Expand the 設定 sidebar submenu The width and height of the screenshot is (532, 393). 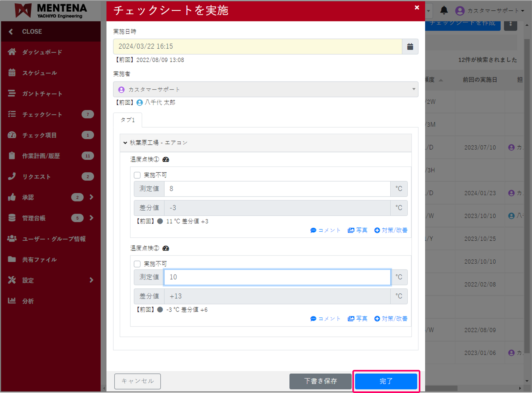coord(91,280)
